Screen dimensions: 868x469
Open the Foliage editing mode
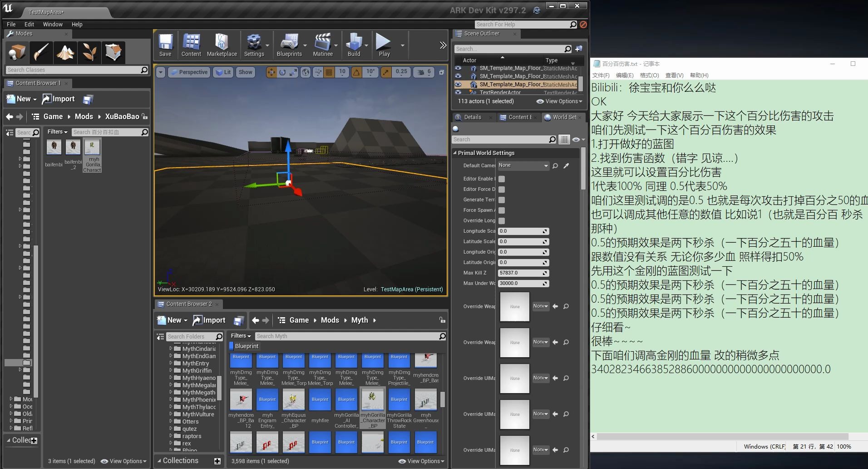89,52
